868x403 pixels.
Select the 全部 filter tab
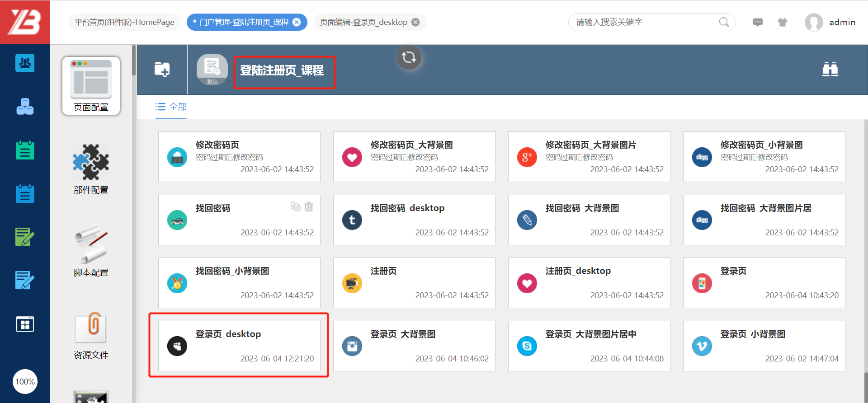pyautogui.click(x=171, y=107)
